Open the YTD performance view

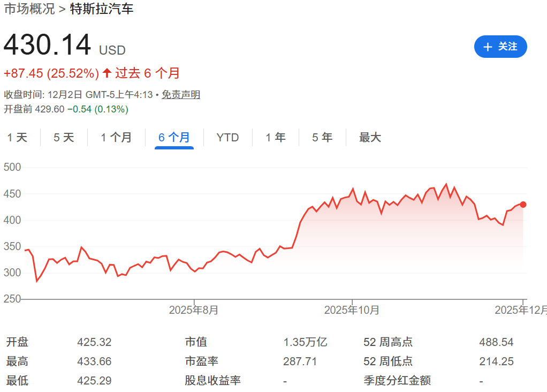[228, 137]
